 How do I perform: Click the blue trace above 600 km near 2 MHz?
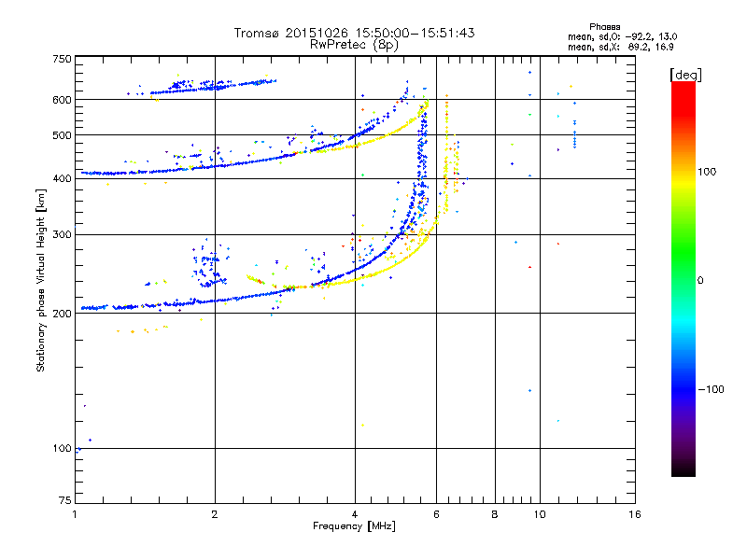coord(213,86)
